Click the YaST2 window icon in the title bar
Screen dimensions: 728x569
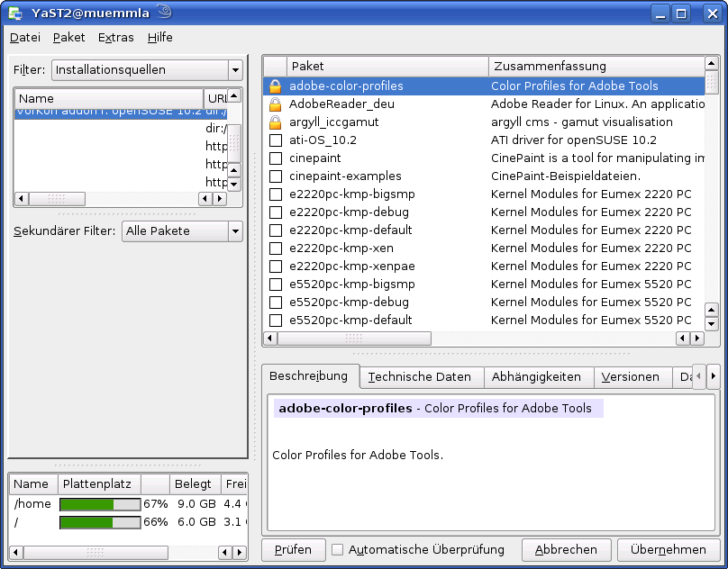coord(15,13)
